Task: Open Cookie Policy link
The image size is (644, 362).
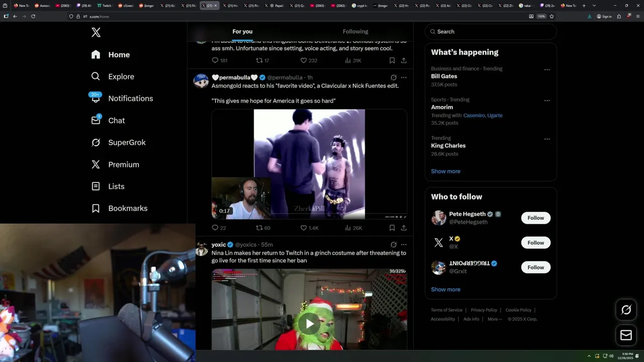Action: click(x=519, y=310)
